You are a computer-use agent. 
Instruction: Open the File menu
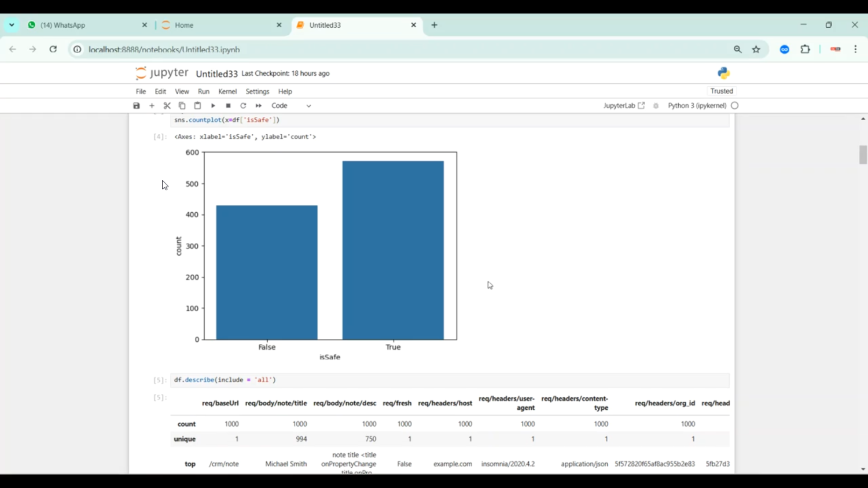pyautogui.click(x=141, y=91)
